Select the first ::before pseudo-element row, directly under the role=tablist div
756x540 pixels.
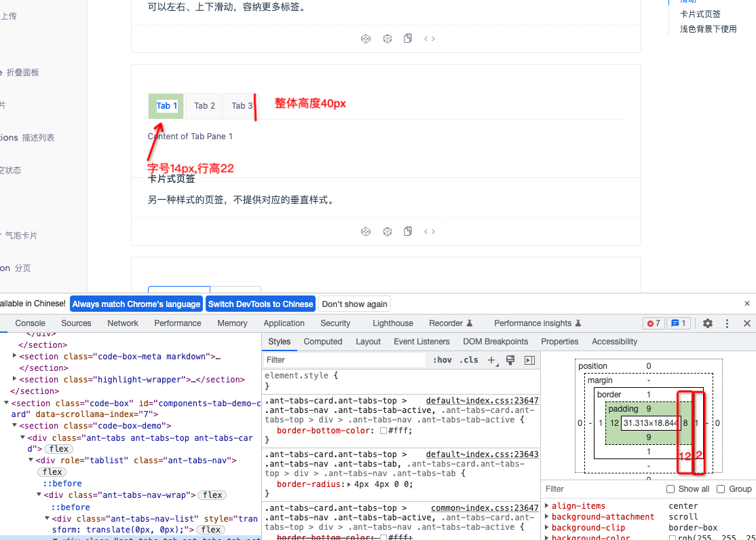(x=62, y=484)
